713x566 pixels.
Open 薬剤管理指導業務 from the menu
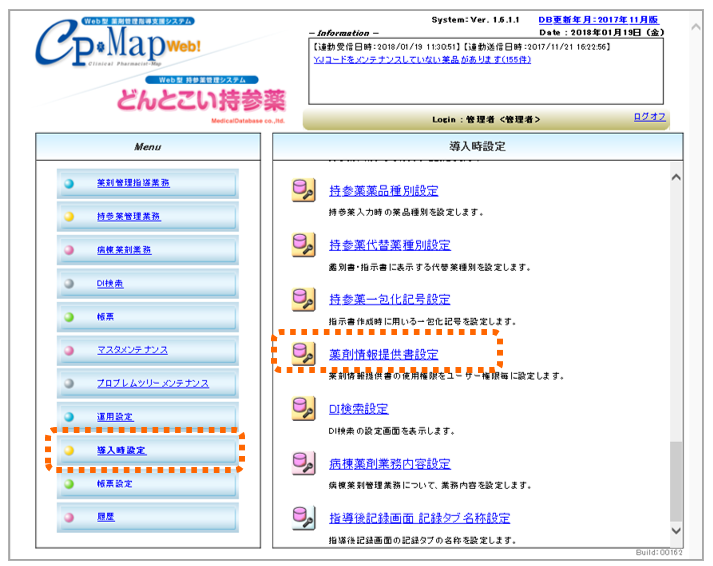pos(133,183)
